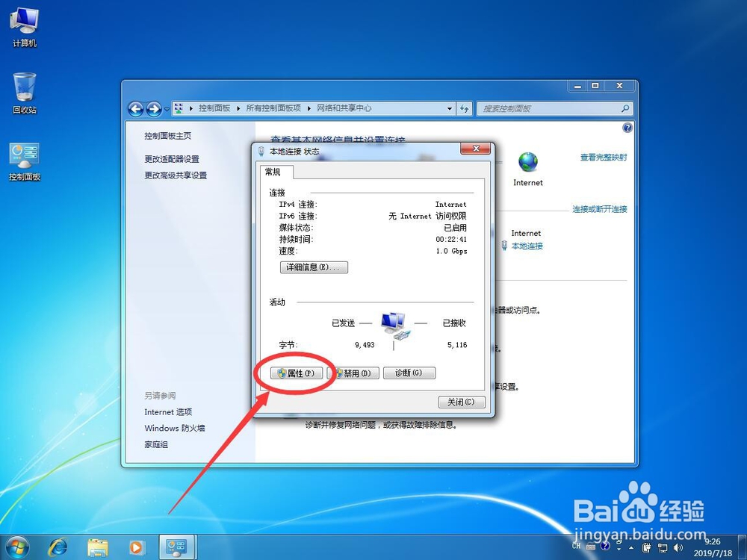Click the 网络和共享中心 breadcrumb
Screen dimensions: 747x560
tap(344, 108)
